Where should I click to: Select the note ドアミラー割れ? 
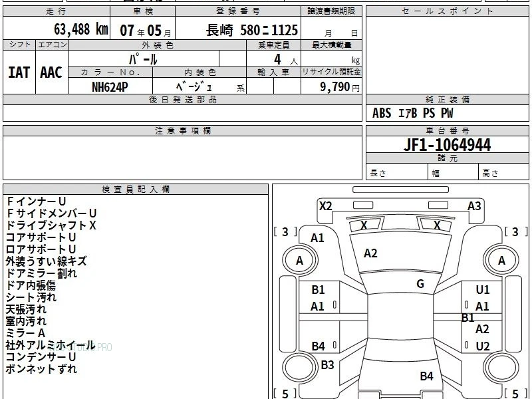(x=41, y=273)
